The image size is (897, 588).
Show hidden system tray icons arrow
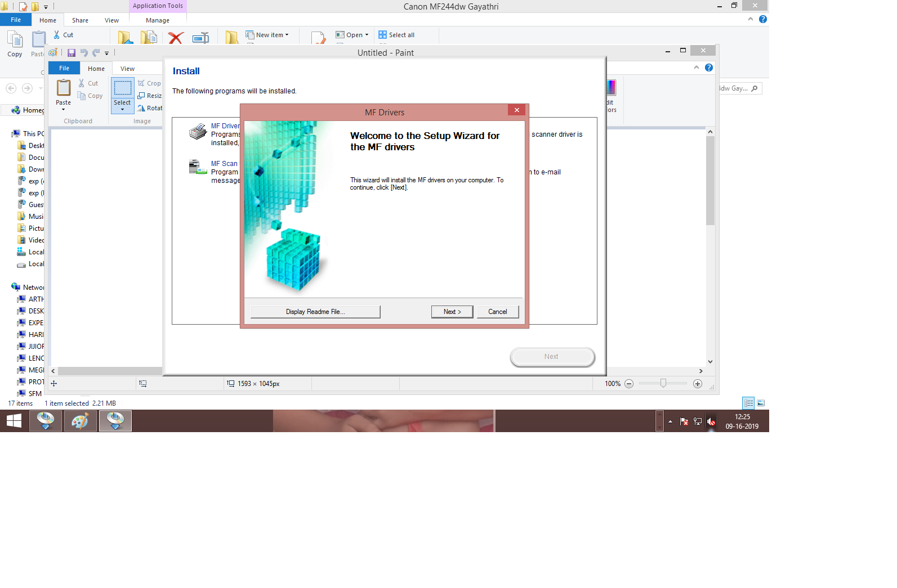[670, 421]
